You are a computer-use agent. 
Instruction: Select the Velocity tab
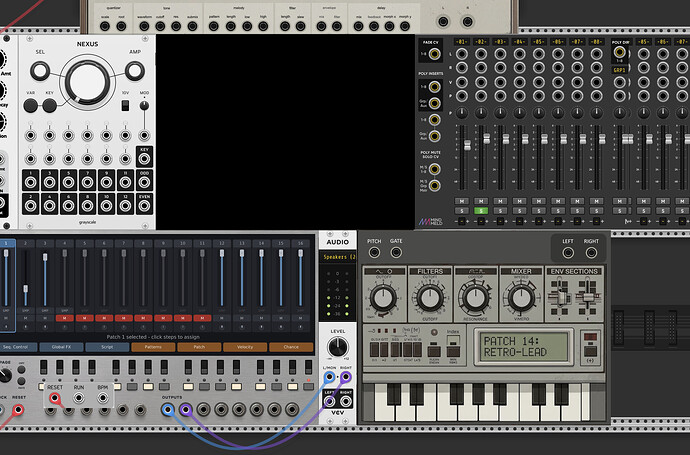click(x=245, y=347)
